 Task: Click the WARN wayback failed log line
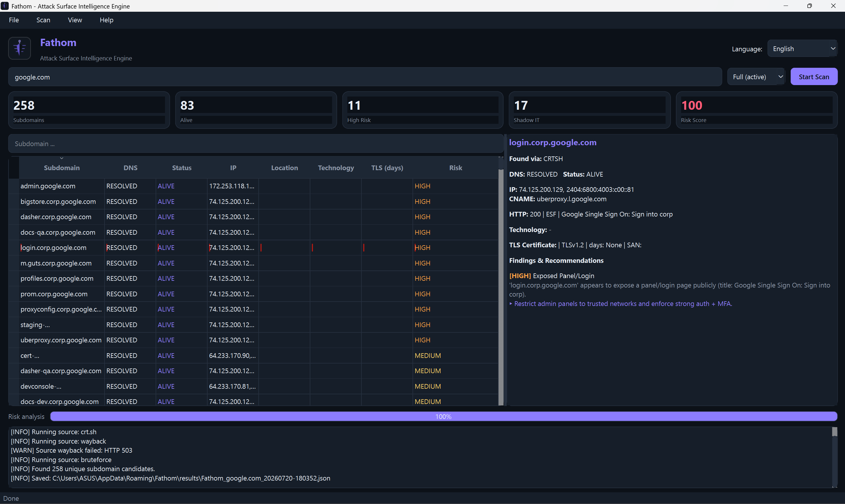(x=71, y=450)
